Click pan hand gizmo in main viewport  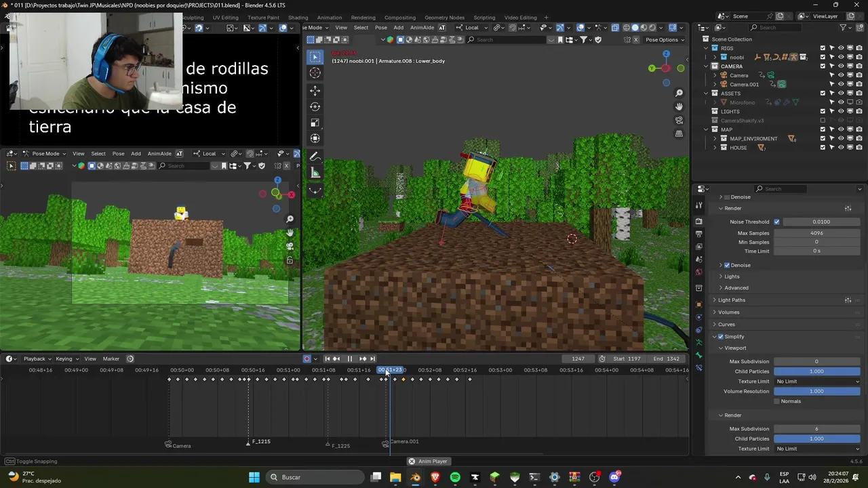pos(679,106)
